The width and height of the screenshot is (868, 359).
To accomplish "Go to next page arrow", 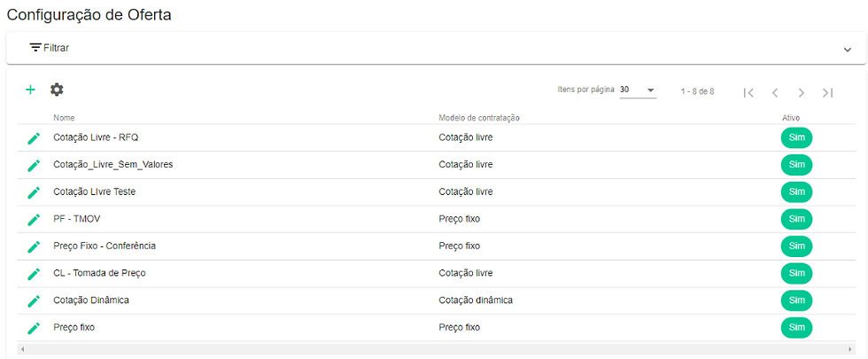I will 801,92.
